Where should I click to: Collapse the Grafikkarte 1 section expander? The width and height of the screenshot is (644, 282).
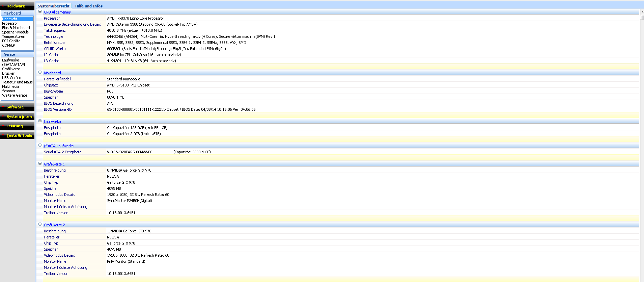click(x=40, y=163)
